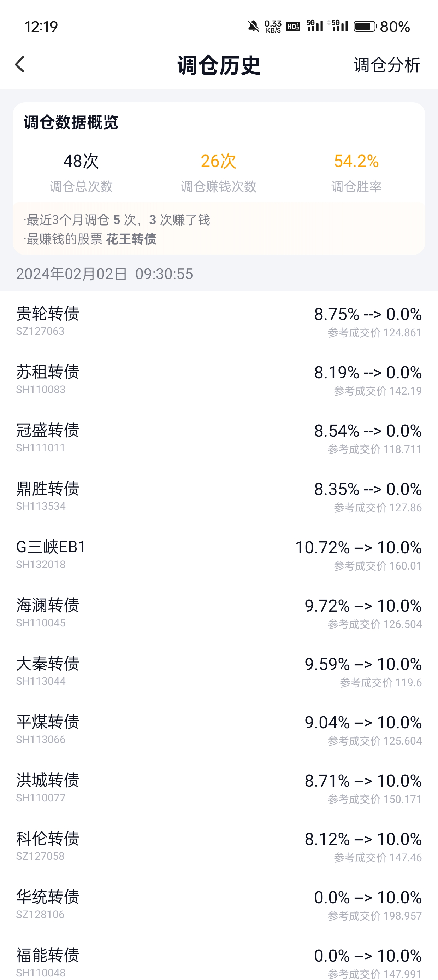The image size is (438, 980).
Task: Open the 苏租转债 SH110083 row
Action: (x=219, y=379)
